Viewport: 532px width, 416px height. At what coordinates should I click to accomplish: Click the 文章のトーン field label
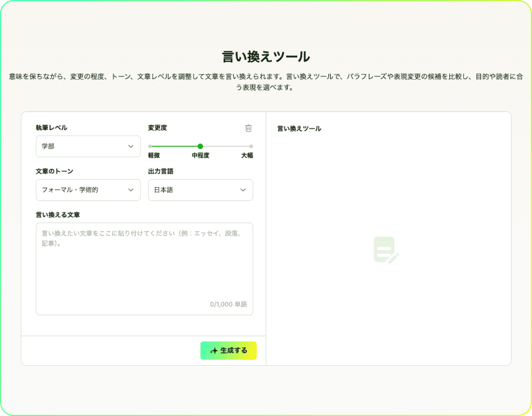point(54,172)
